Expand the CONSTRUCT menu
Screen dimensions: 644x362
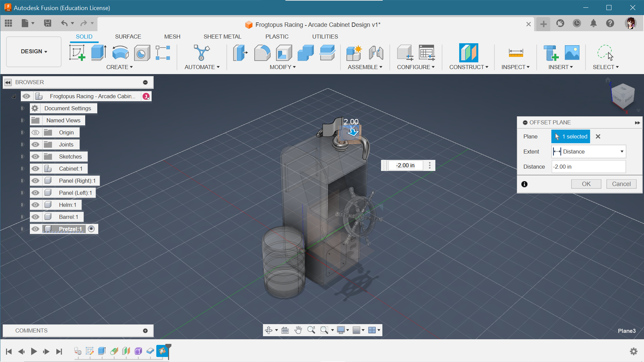tap(469, 67)
